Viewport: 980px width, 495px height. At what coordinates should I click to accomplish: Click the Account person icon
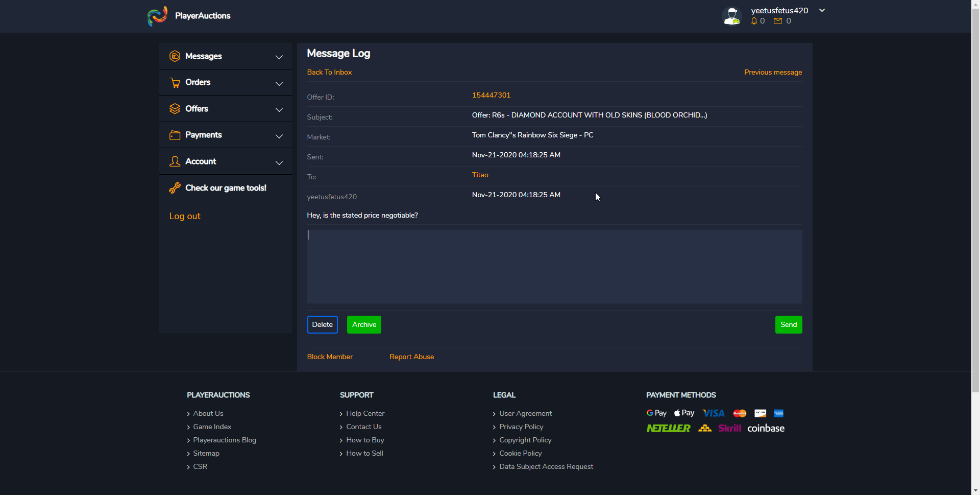[x=175, y=161]
